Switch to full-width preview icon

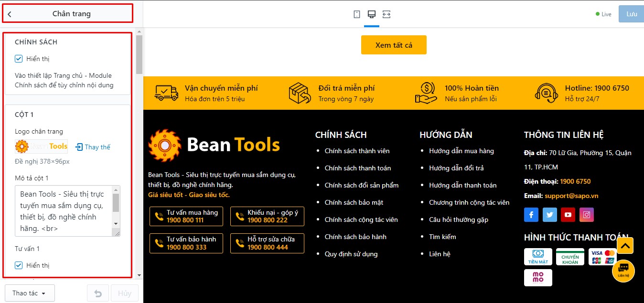click(386, 14)
